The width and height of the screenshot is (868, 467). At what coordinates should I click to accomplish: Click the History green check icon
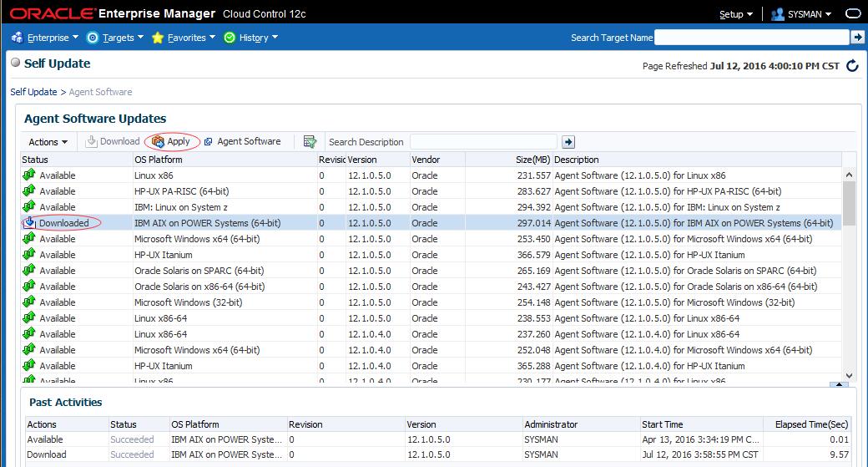[x=230, y=38]
